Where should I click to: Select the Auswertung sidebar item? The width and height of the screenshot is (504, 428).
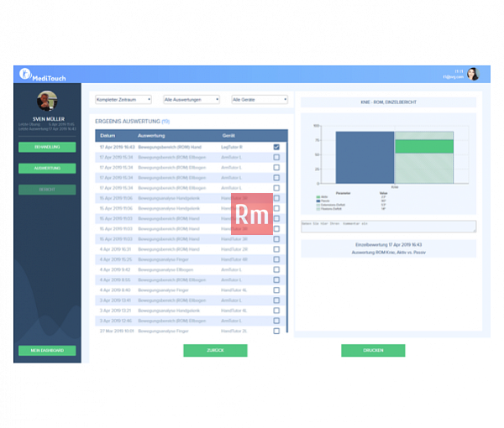pos(47,168)
